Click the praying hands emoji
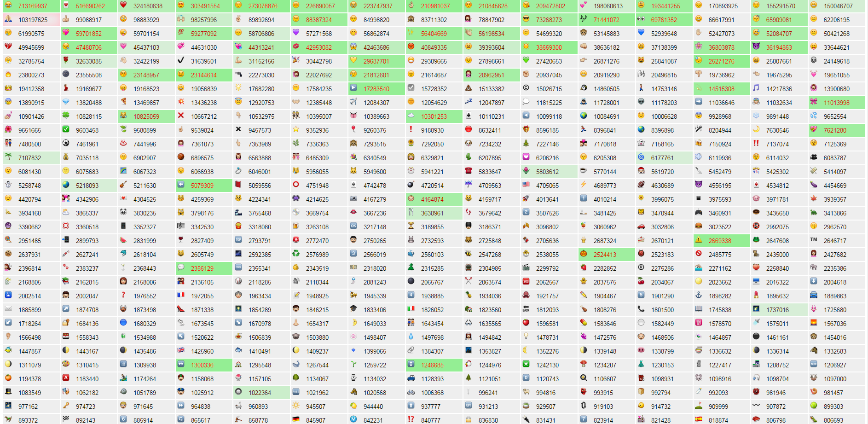 [7, 19]
